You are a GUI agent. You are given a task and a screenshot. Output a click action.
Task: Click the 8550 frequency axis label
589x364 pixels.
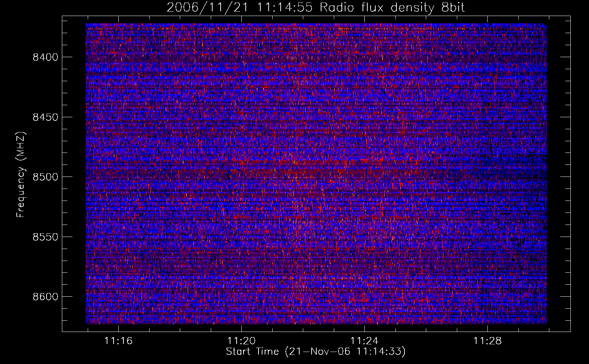point(46,237)
